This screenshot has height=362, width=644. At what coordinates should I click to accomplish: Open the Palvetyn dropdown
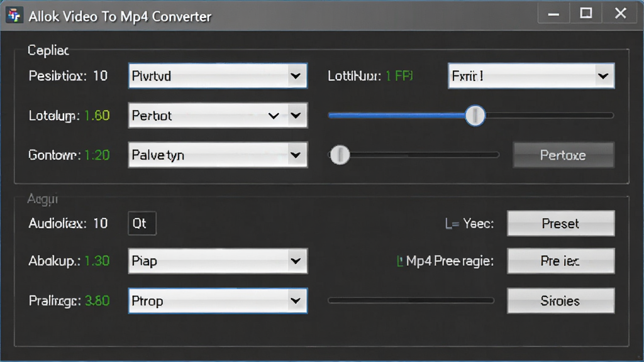[x=218, y=155]
